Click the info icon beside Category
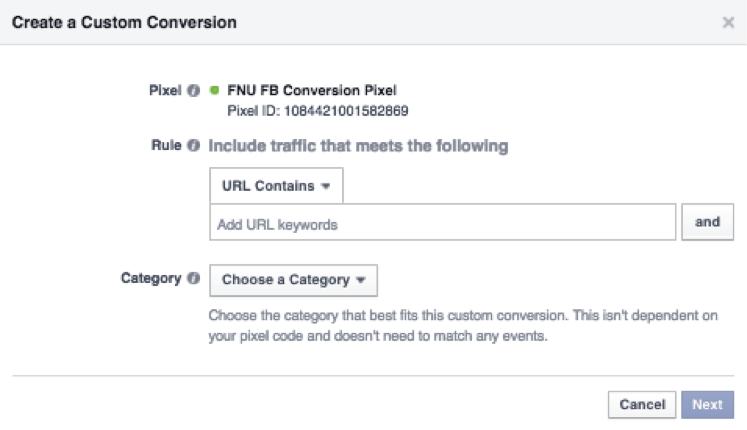This screenshot has height=430, width=747. point(193,278)
